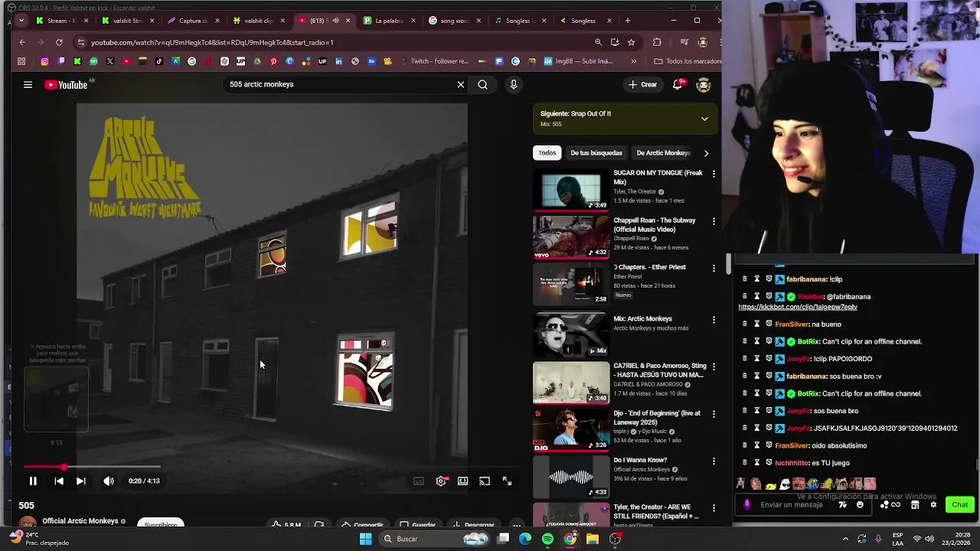Viewport: 980px width, 551px height.
Task: Open the weather widget 24°C
Action: [40, 539]
